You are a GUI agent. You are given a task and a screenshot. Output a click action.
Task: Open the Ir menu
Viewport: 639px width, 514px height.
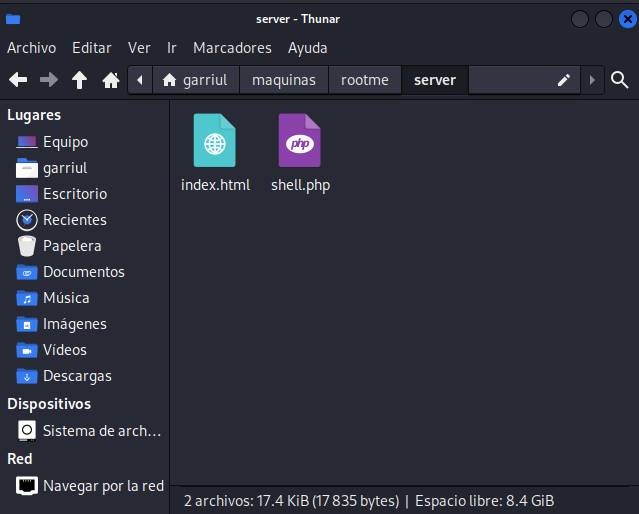click(172, 48)
